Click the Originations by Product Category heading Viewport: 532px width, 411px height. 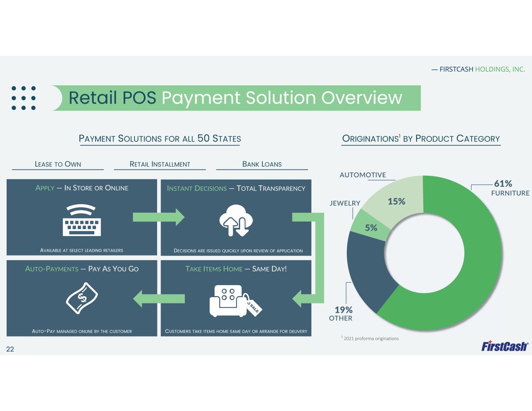coord(421,139)
